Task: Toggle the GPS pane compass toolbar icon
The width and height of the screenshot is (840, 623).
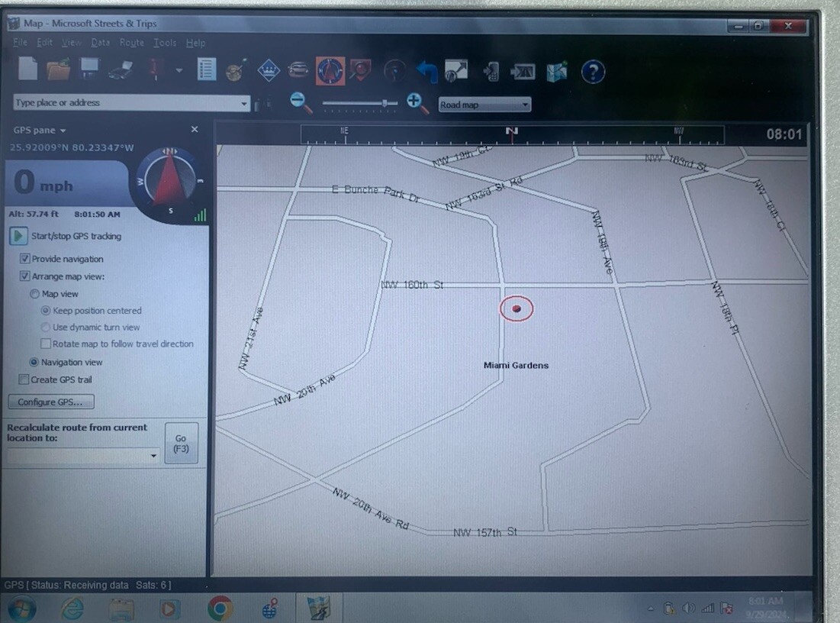Action: 330,71
